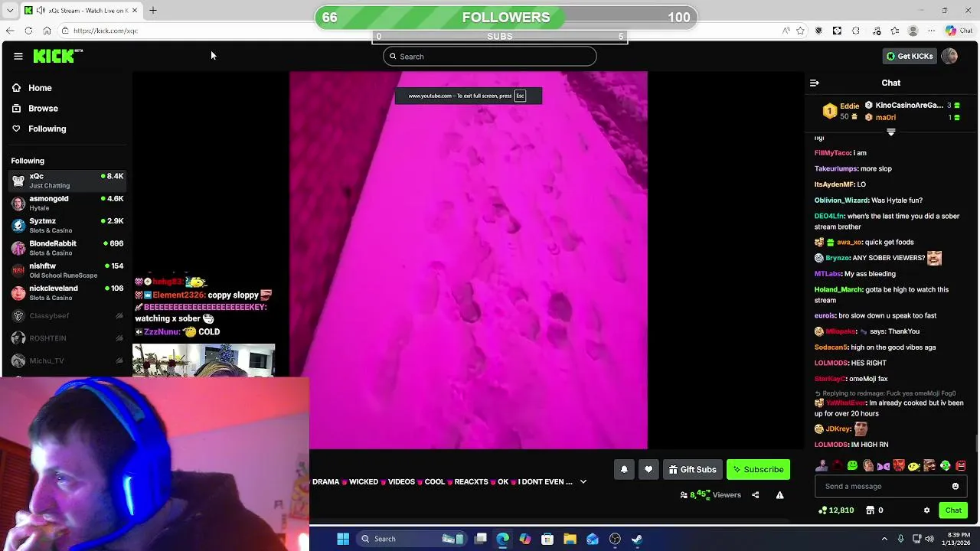Image resolution: width=980 pixels, height=551 pixels.
Task: Toggle stream notifications with the bell icon
Action: 624,469
